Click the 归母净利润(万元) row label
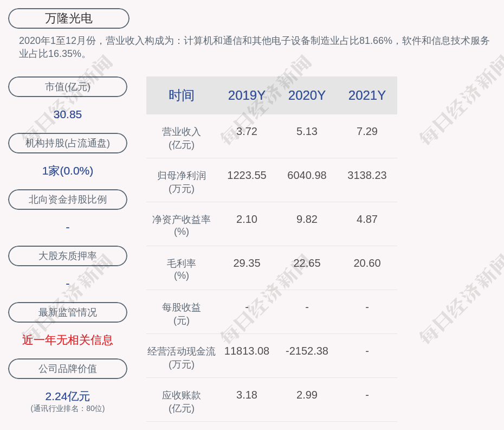Viewport: 504px width, 430px height. [182, 182]
